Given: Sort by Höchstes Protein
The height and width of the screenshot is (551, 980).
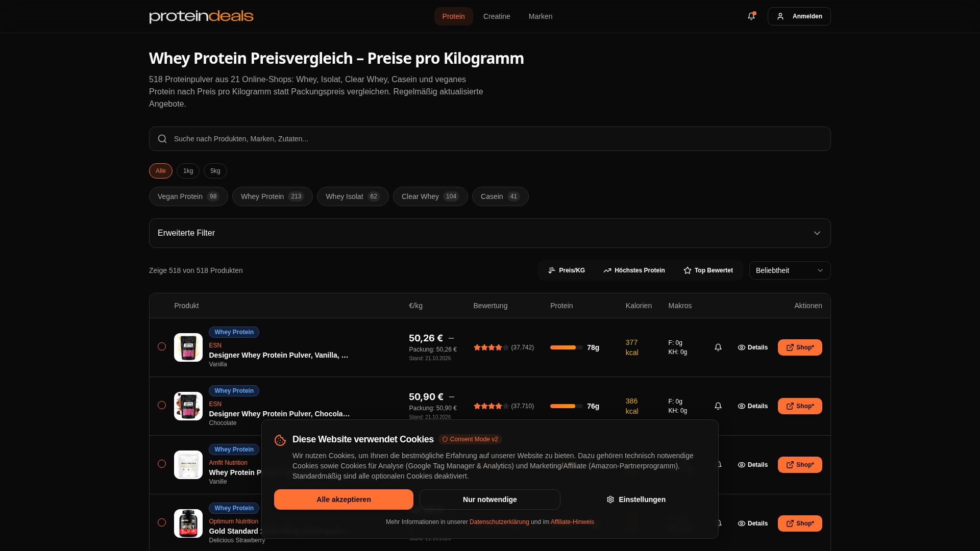Looking at the screenshot, I should click(634, 270).
